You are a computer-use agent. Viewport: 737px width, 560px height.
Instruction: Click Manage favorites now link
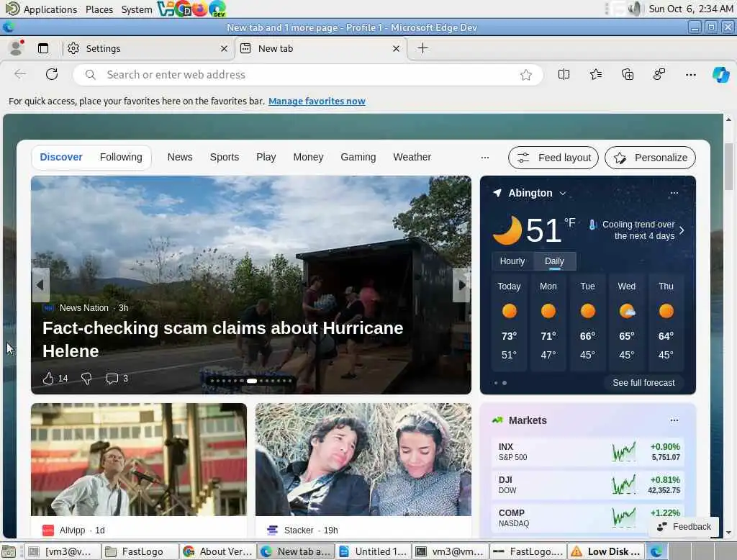(x=317, y=101)
